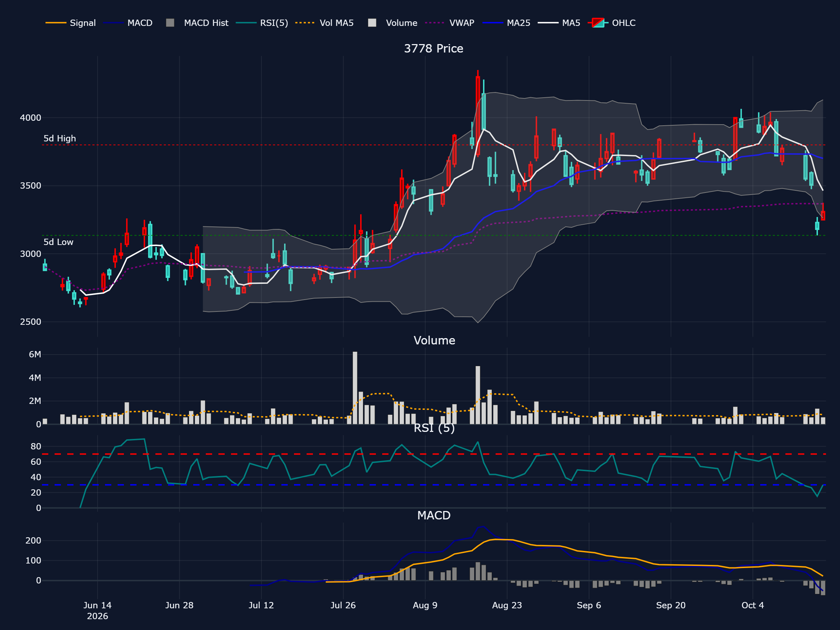Click the '3778 Price' chart title
Image resolution: width=840 pixels, height=630 pixels.
click(434, 49)
